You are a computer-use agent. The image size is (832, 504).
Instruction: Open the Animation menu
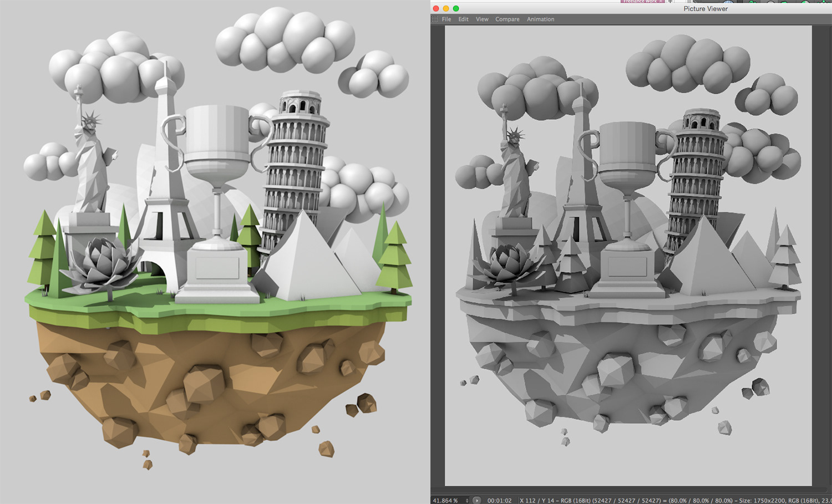[540, 19]
